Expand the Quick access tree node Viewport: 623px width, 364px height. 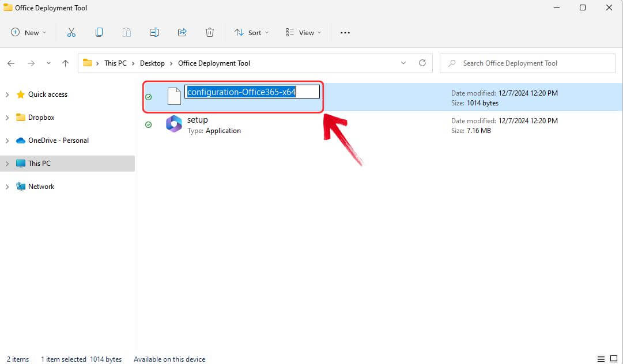[7, 94]
